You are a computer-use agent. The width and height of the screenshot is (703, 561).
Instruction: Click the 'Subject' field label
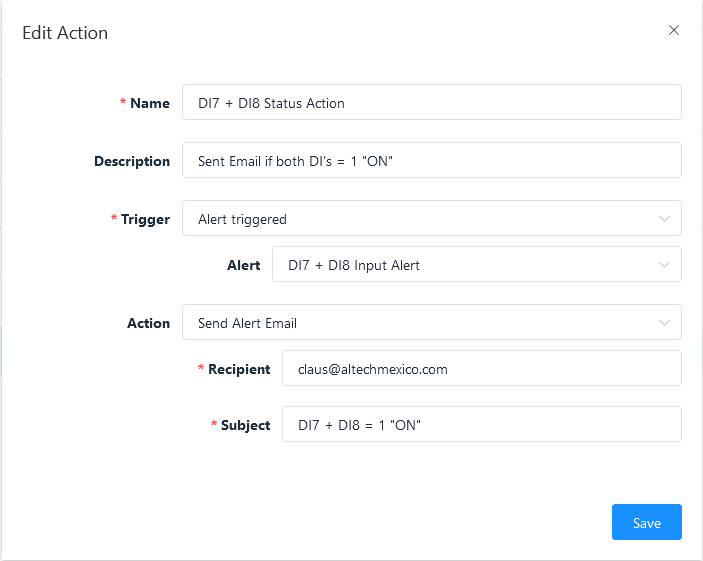click(245, 425)
